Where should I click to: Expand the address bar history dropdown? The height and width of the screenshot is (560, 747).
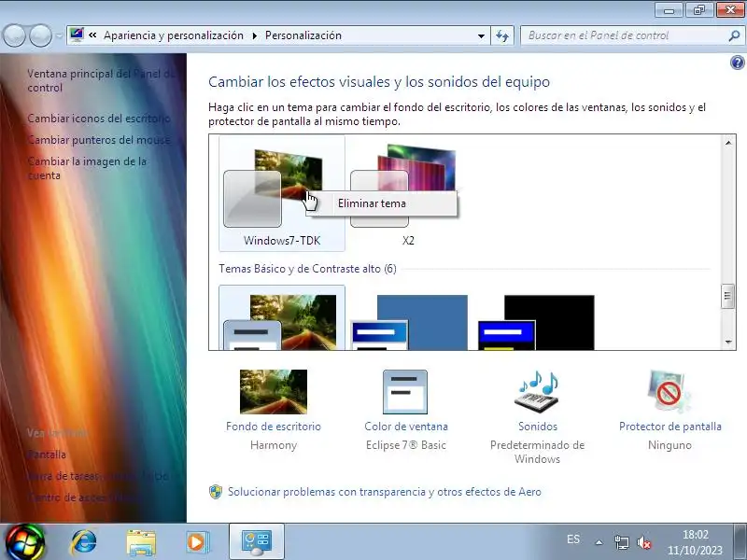481,35
